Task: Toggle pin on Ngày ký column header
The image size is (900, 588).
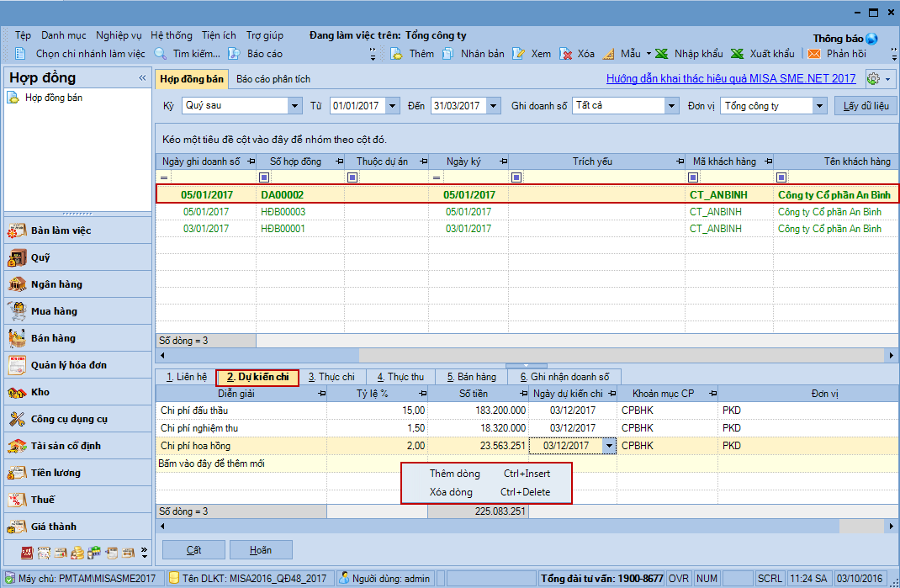Action: pyautogui.click(x=502, y=162)
